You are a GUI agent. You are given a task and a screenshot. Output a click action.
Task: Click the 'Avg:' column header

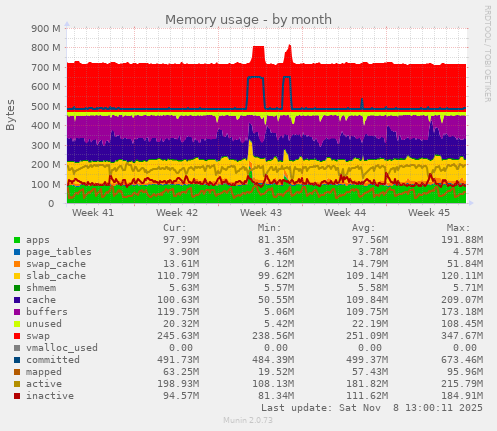pos(364,228)
